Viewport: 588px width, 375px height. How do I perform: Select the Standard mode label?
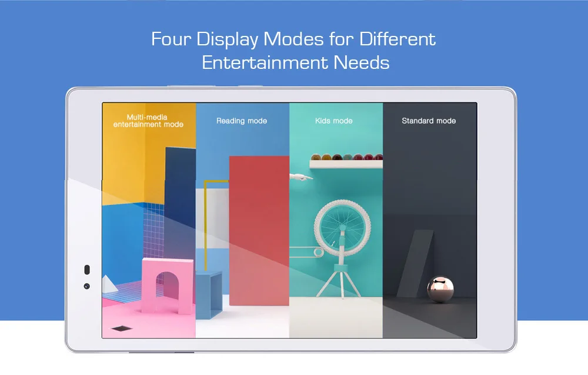click(429, 121)
